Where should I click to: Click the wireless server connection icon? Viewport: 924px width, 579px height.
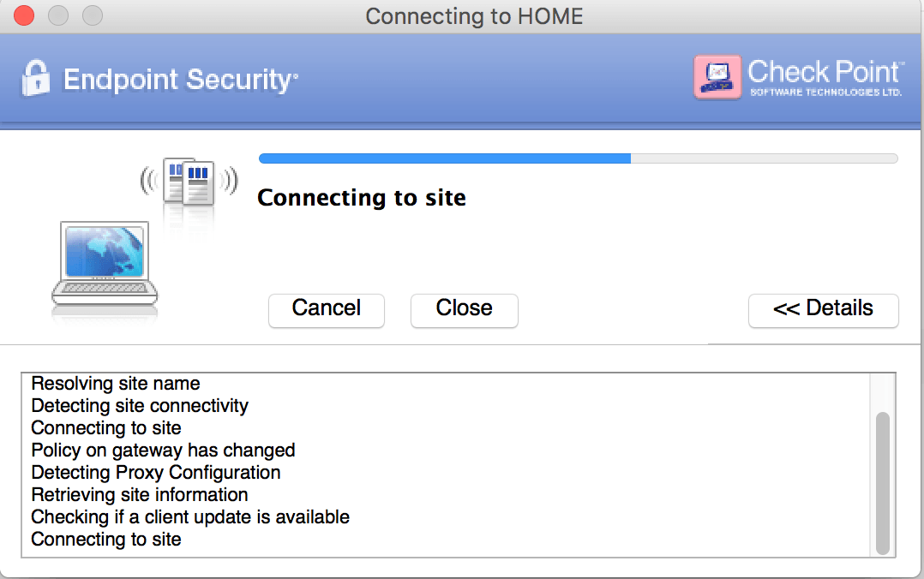[189, 181]
